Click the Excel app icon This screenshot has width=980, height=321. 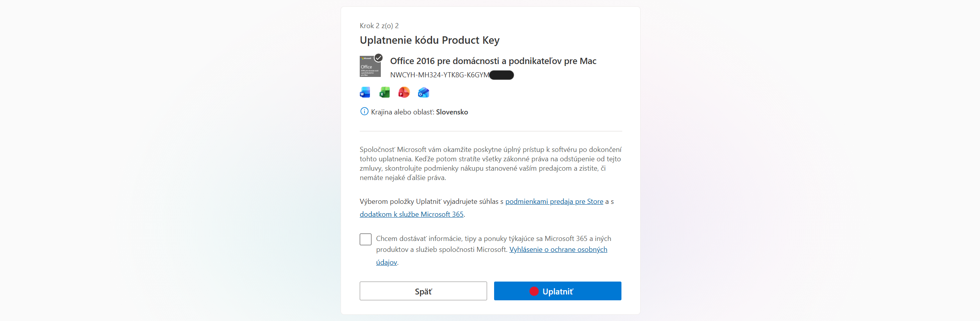click(384, 93)
